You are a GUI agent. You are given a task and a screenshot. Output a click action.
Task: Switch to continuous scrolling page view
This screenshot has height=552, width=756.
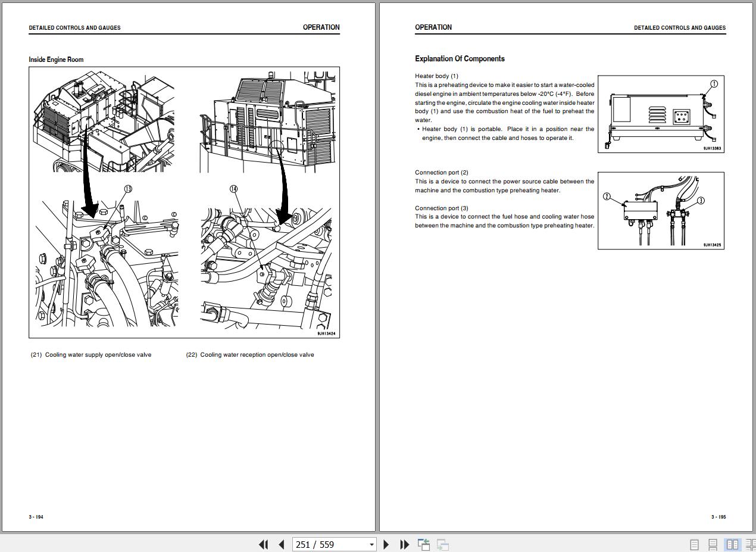(713, 544)
